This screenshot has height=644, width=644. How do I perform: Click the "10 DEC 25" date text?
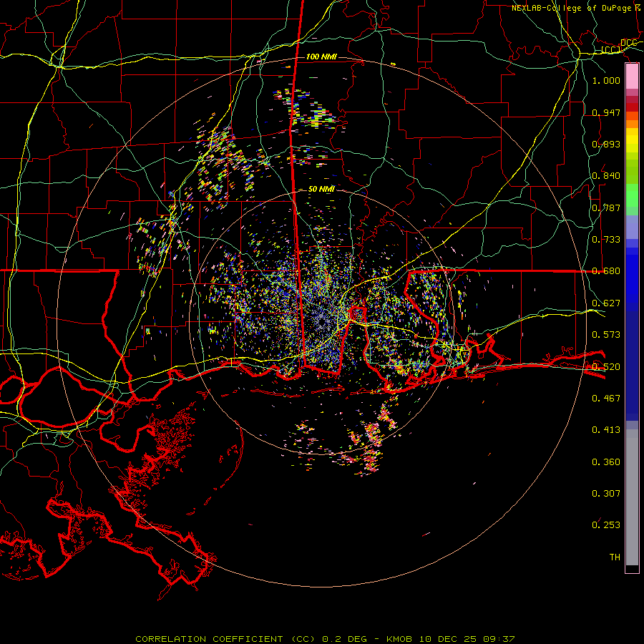click(448, 639)
